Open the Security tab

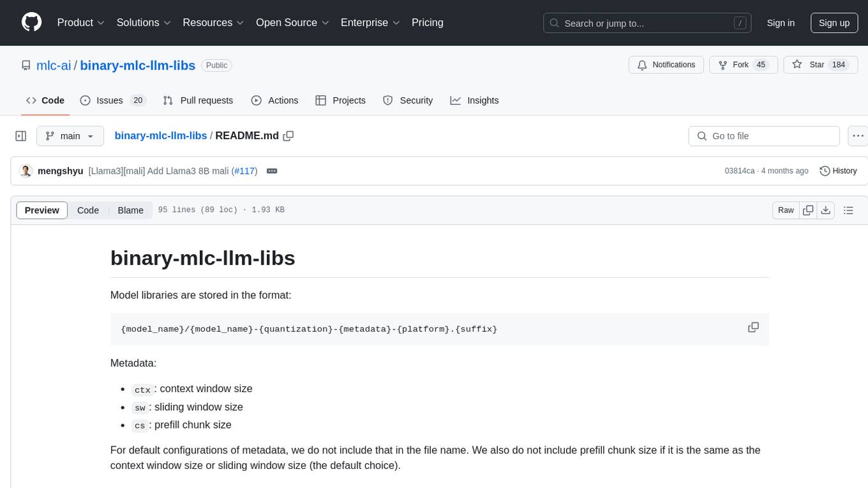tap(408, 100)
